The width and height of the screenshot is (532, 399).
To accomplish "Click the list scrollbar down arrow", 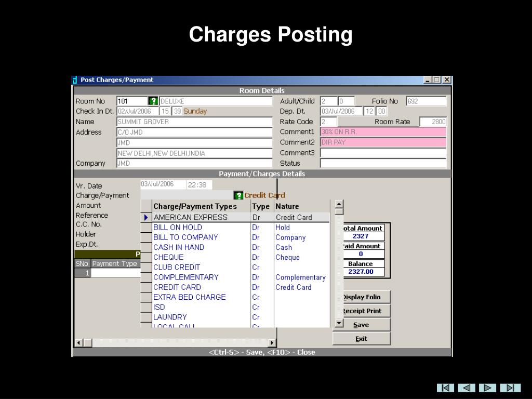I will (339, 323).
